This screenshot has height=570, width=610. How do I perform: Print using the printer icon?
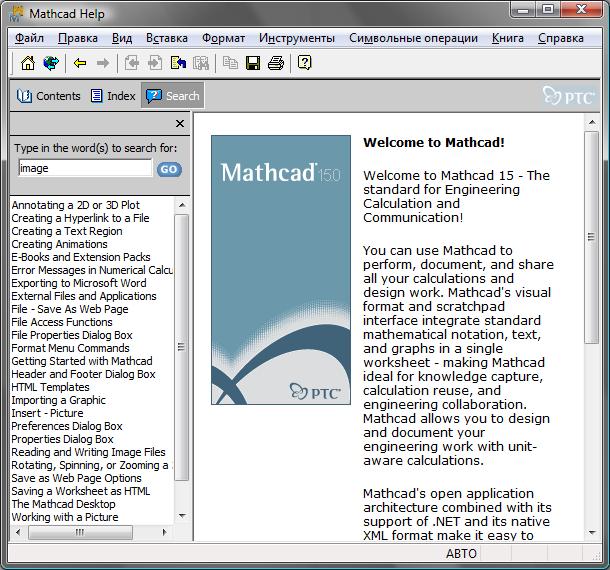pyautogui.click(x=276, y=63)
